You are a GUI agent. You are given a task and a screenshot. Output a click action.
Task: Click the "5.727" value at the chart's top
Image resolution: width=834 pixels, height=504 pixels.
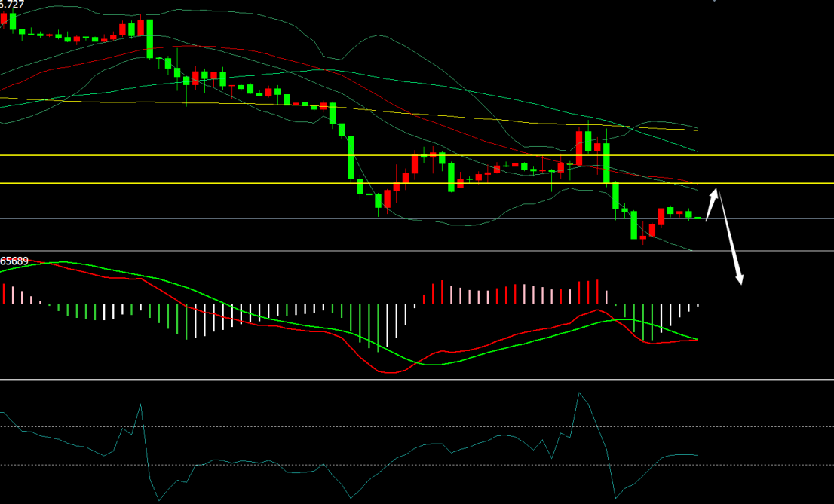click(x=12, y=5)
